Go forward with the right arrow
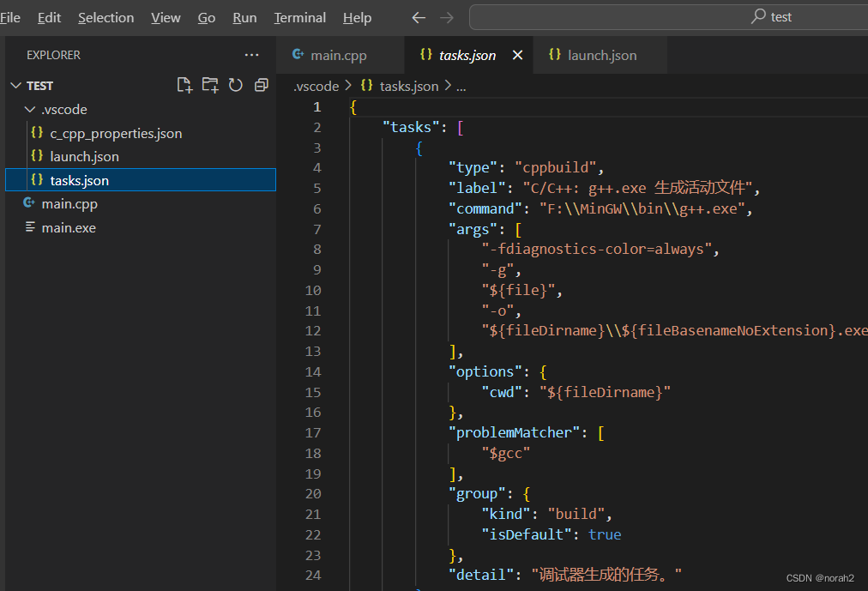This screenshot has height=591, width=868. 447,18
